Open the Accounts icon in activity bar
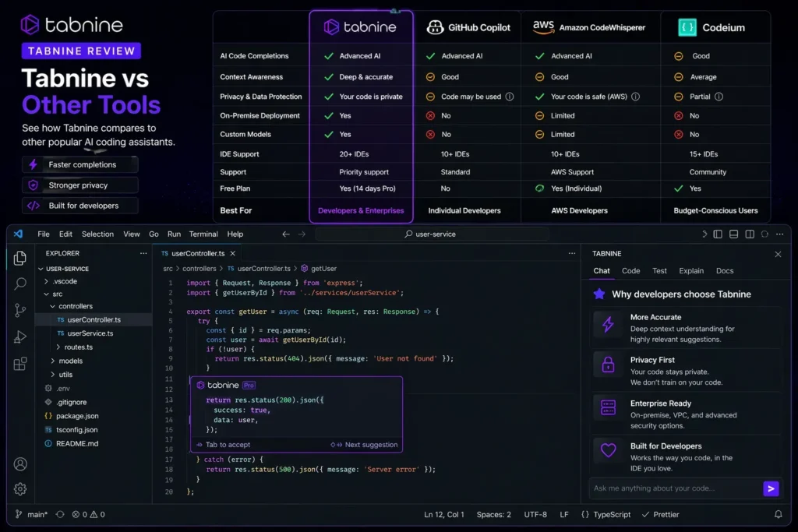 (20, 464)
